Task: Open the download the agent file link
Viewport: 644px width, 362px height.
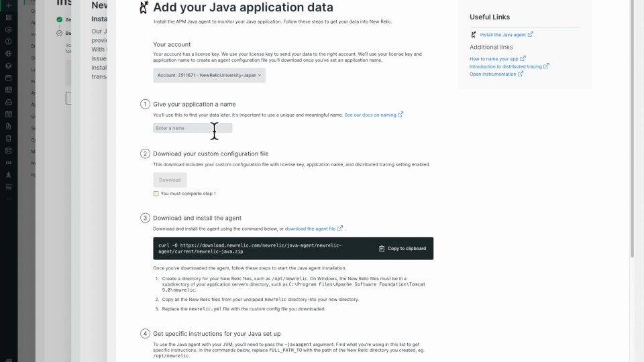Action: pos(310,229)
